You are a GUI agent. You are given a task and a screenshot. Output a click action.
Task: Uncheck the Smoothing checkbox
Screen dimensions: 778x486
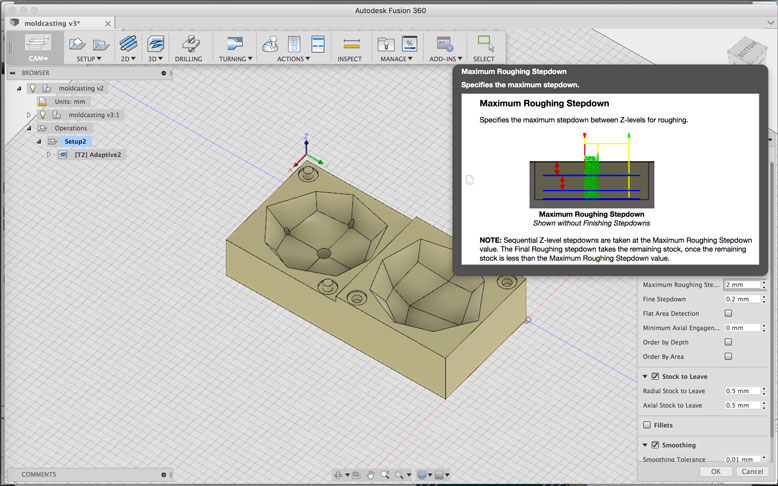pyautogui.click(x=655, y=445)
